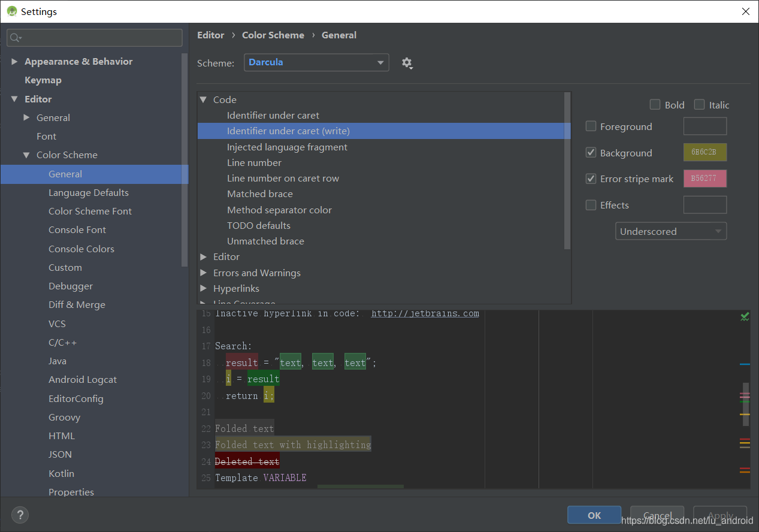Collapse the Color Scheme tree node
The image size is (759, 532).
click(x=26, y=155)
